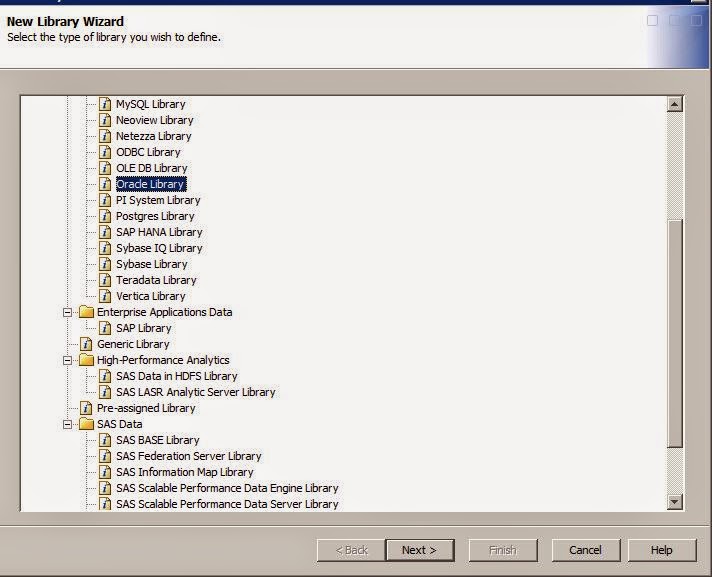The image size is (712, 577).
Task: Select ODBC Library entry
Action: (148, 152)
